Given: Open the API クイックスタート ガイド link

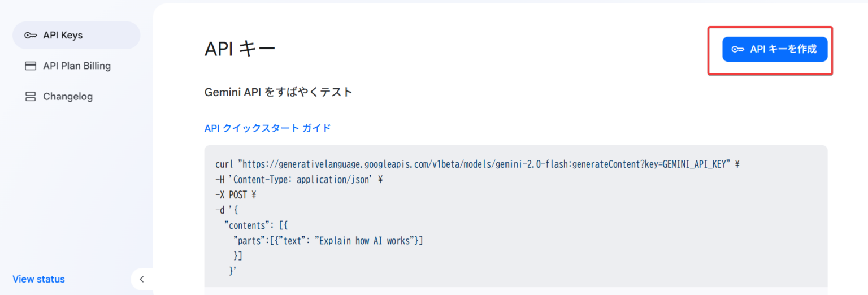Looking at the screenshot, I should (x=267, y=128).
